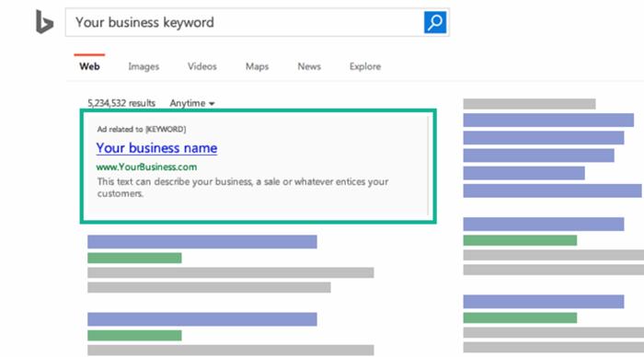Click the 5,234,532 results count text
The width and height of the screenshot is (644, 357).
[121, 103]
